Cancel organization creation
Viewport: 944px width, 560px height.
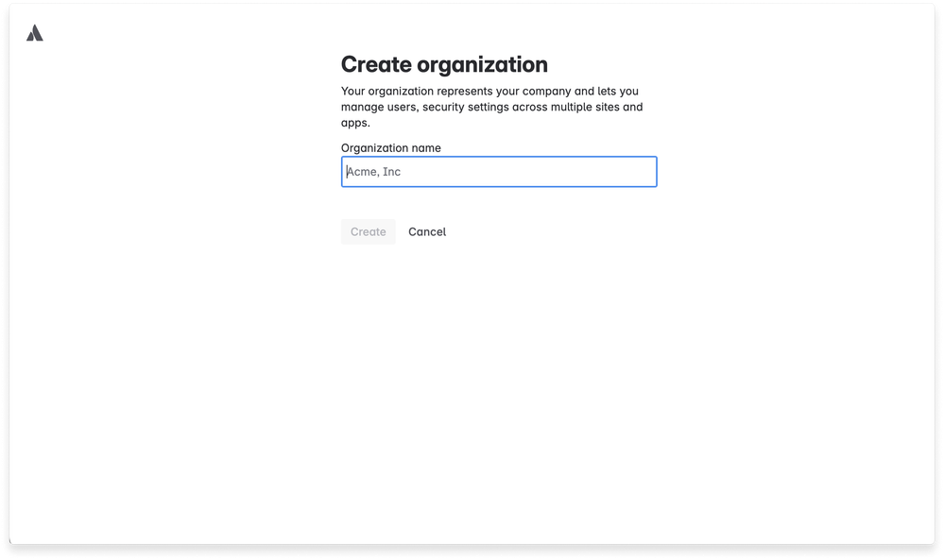point(427,232)
